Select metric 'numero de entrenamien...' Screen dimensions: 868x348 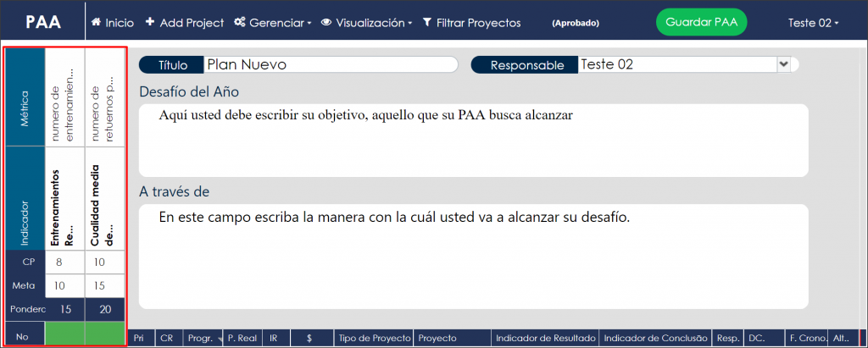64,97
